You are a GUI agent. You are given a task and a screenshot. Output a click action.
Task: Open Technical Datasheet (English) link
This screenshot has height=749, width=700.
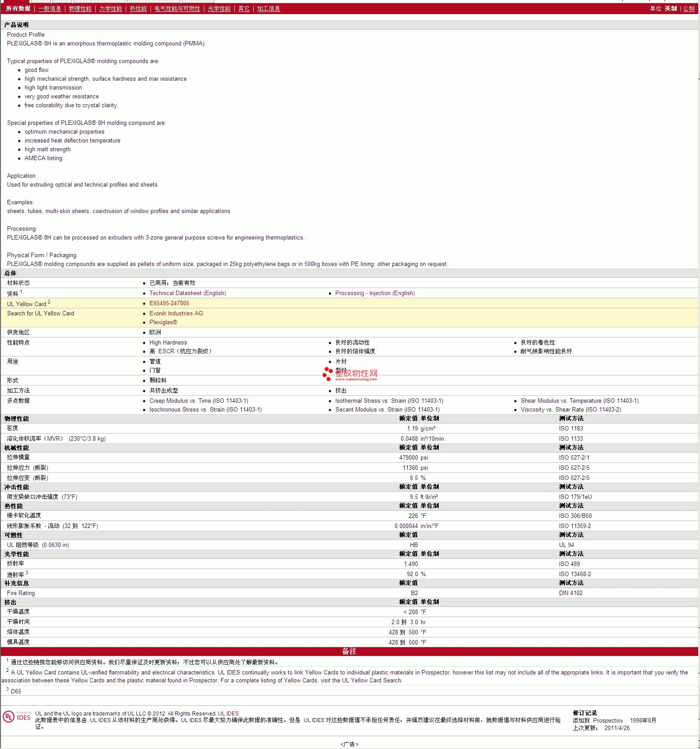click(x=188, y=293)
